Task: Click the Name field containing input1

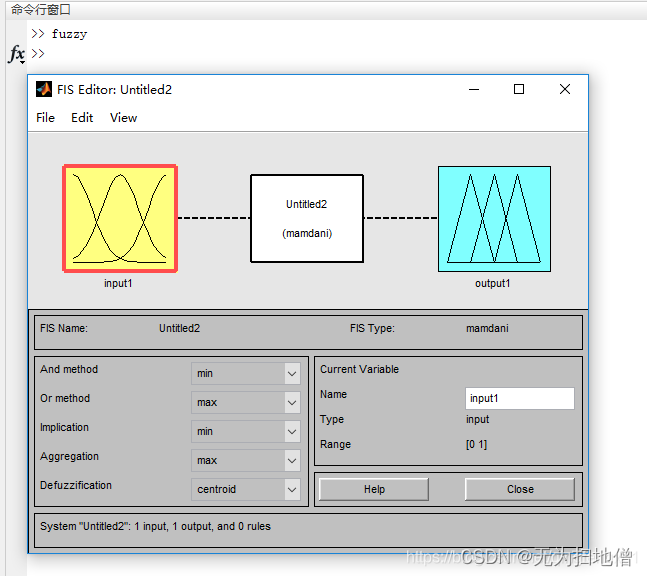Action: click(x=519, y=398)
